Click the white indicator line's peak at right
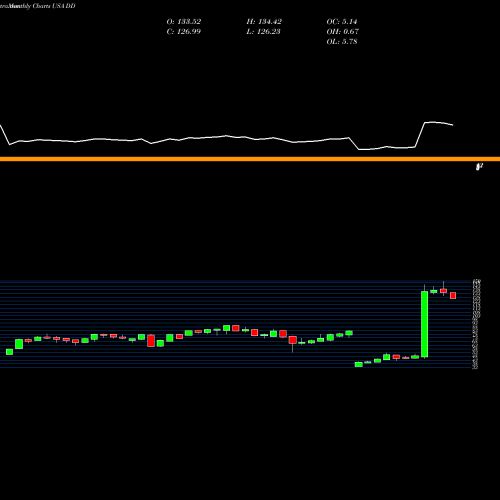 click(x=432, y=122)
